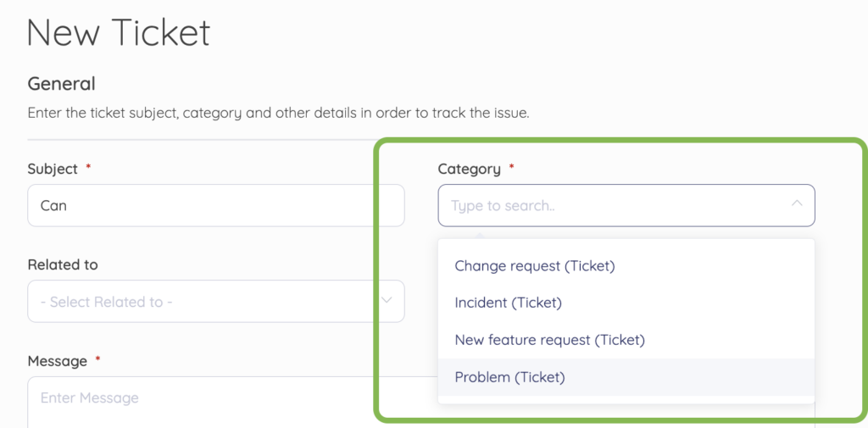868x428 pixels.
Task: Focus the Category 'Type to search..' box
Action: 626,205
